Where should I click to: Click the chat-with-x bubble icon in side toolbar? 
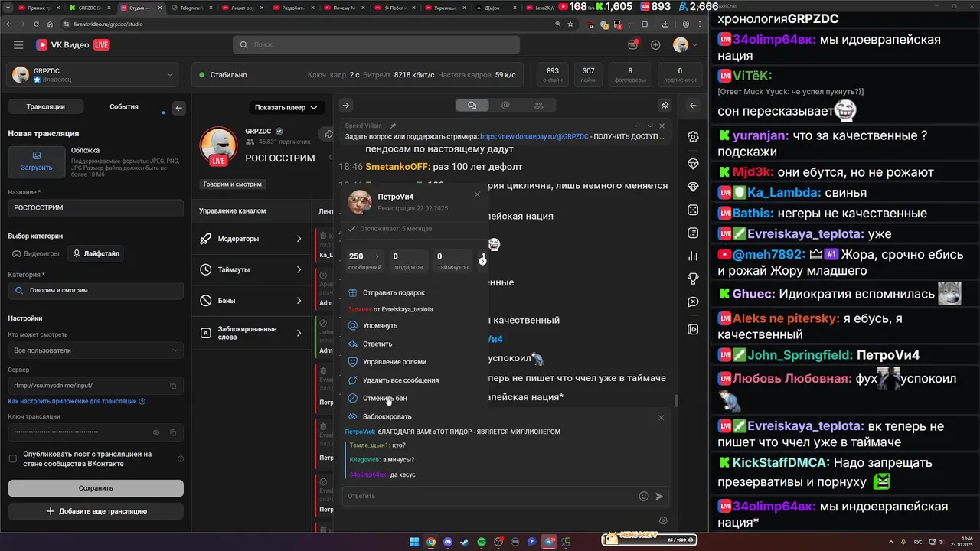pyautogui.click(x=693, y=302)
